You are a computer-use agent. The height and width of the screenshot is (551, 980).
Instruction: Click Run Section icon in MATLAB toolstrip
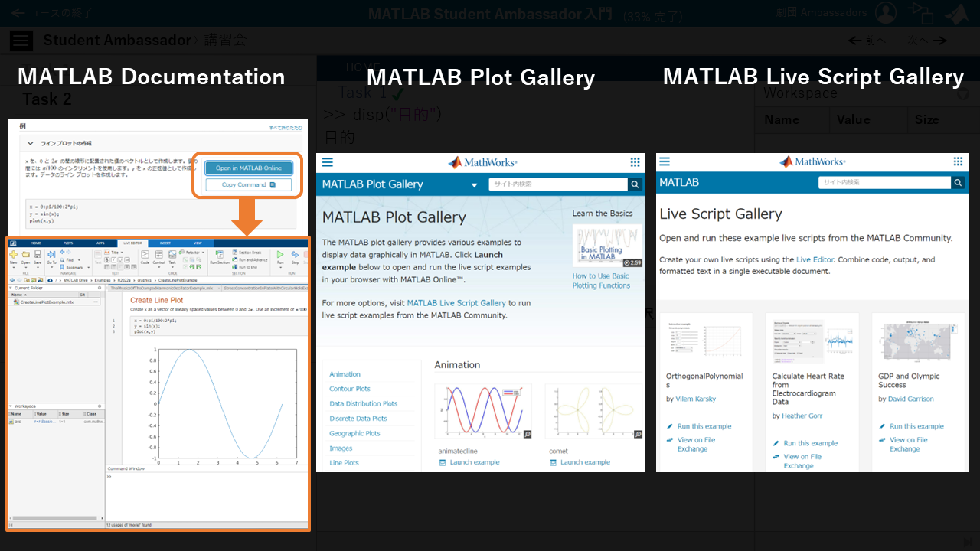point(219,254)
